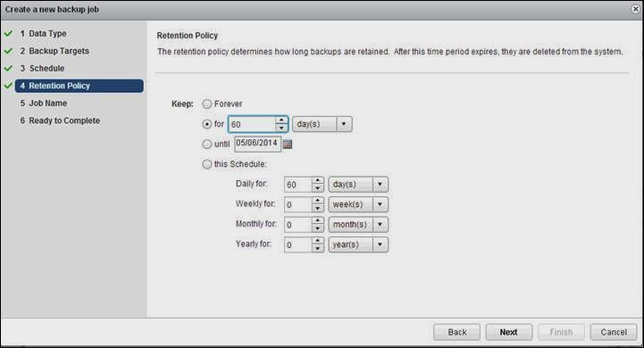Viewport: 644px width, 348px height.
Task: Select the 'this Schedule' radio button
Action: pyautogui.click(x=207, y=164)
